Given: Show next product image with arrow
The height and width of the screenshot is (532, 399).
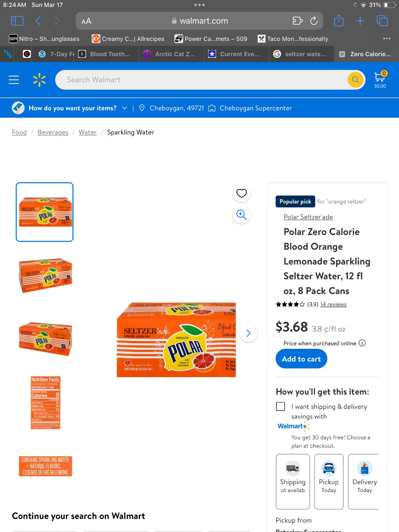Looking at the screenshot, I should coord(248,333).
